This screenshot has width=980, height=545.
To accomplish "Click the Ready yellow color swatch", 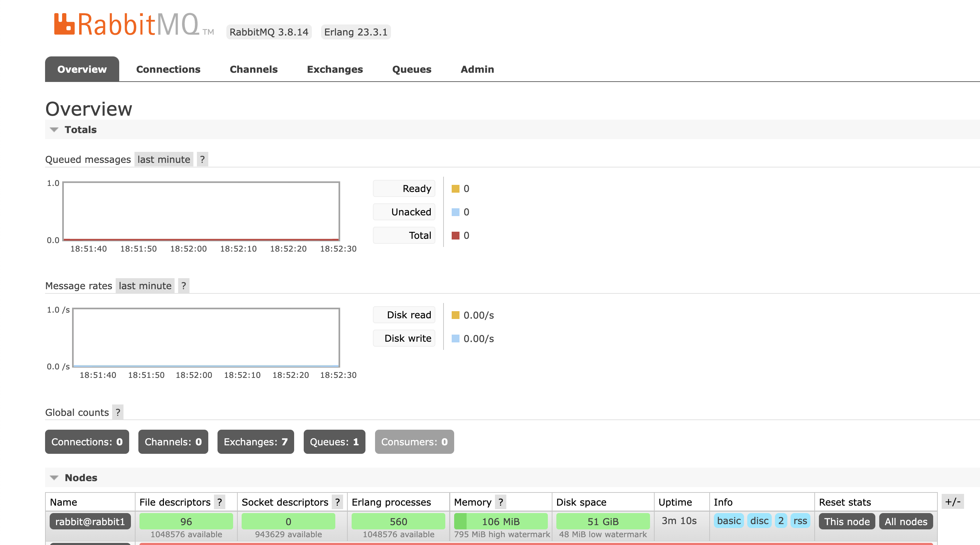I will [x=455, y=189].
